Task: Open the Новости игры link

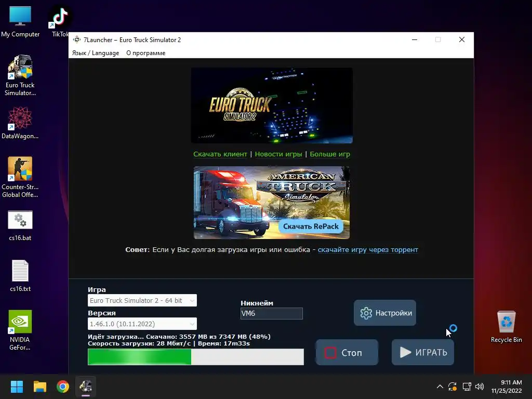Action: coord(278,154)
